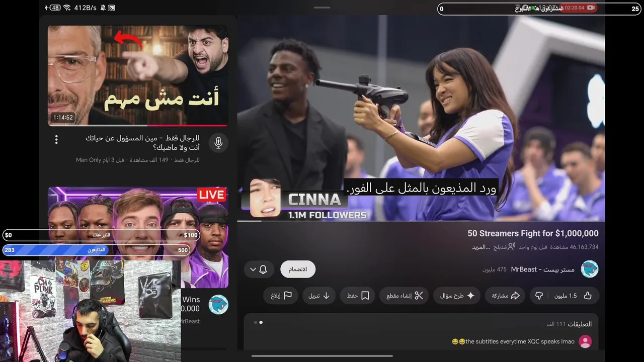The height and width of the screenshot is (362, 644).
Task: Click the title 50 Streamers Fight for $1,000,000
Action: click(533, 233)
